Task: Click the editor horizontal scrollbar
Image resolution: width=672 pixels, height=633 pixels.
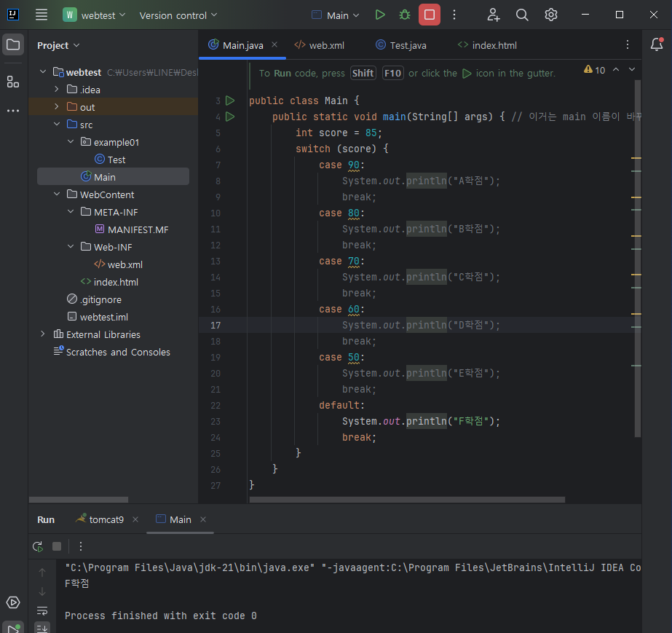Action: coord(407,500)
